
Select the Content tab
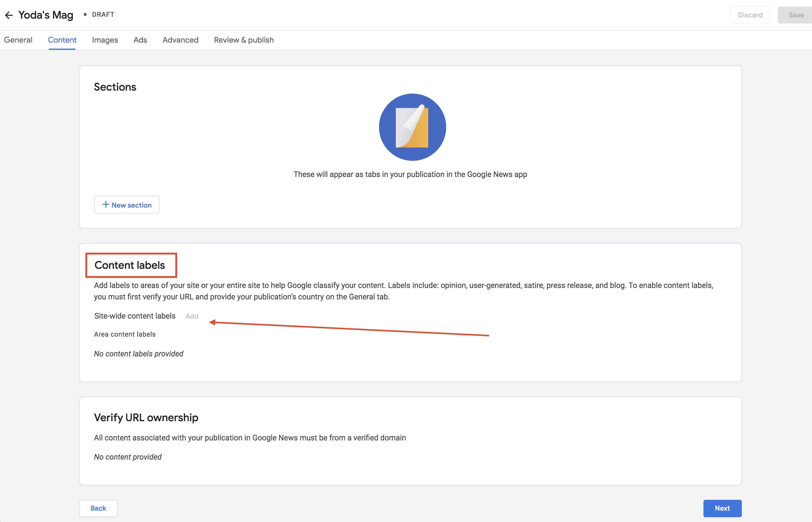(62, 40)
